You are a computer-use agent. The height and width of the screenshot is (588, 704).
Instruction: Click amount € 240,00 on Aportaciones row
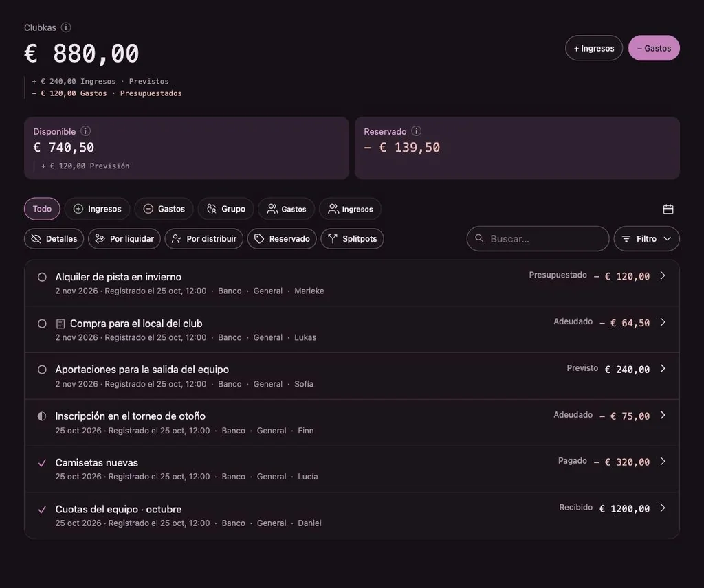point(627,370)
